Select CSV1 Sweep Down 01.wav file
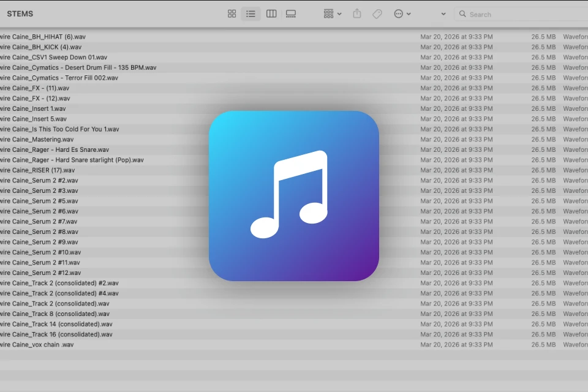The height and width of the screenshot is (392, 588). [54, 58]
